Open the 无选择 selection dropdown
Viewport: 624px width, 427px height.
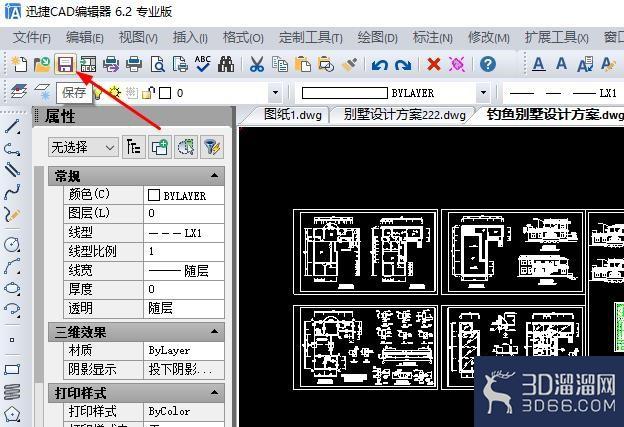click(83, 148)
